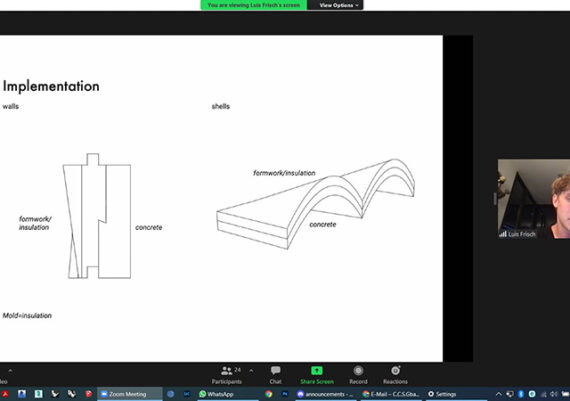This screenshot has width=570, height=401.
Task: Click 'concrete' label beside the wall diagram
Action: (149, 228)
